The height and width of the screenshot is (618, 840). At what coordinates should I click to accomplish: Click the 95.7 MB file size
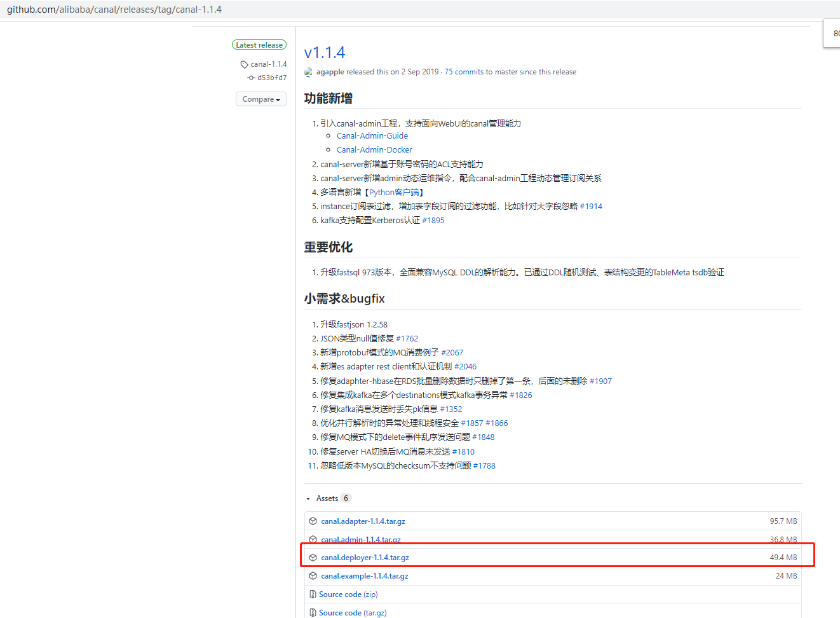(x=783, y=521)
